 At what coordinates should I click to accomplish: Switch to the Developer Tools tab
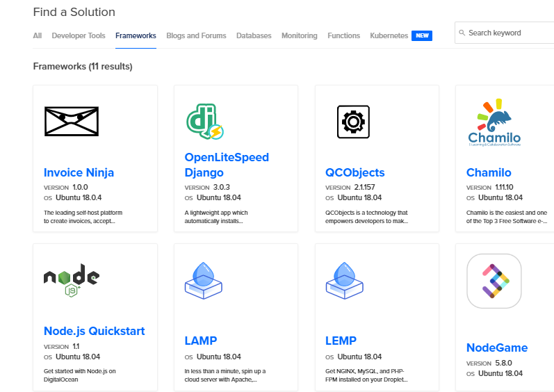click(x=79, y=35)
